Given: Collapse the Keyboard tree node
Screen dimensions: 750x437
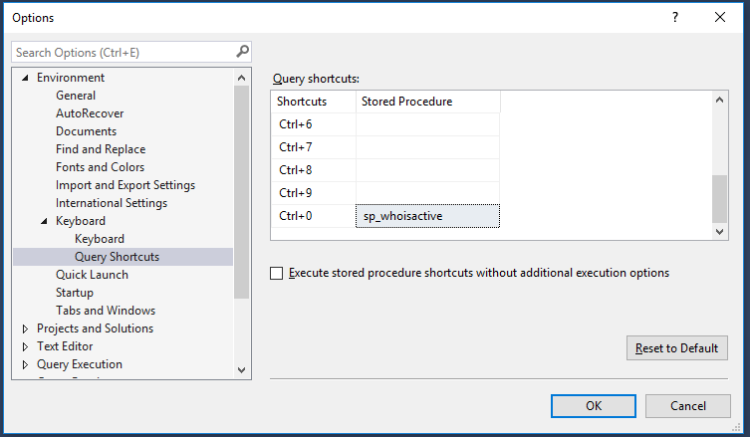Looking at the screenshot, I should tap(45, 221).
